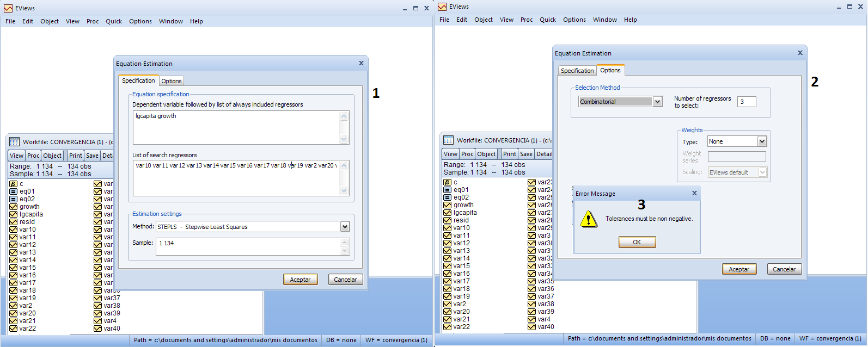Select growth series icon in right workfile
The height and width of the screenshot is (347, 868).
point(447,205)
